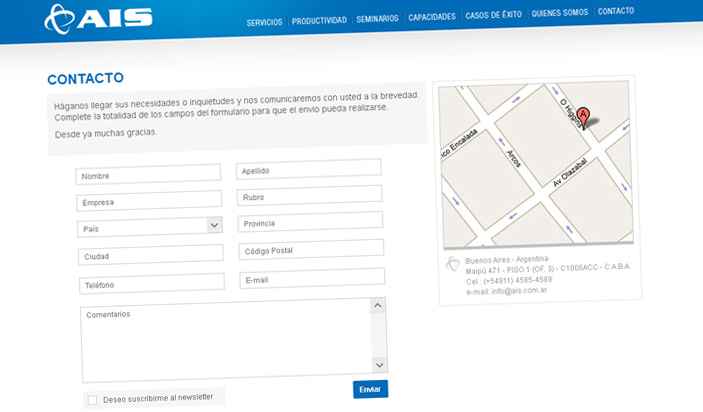Image resolution: width=703 pixels, height=412 pixels.
Task: Select the E-mail text field
Action: pos(311,280)
